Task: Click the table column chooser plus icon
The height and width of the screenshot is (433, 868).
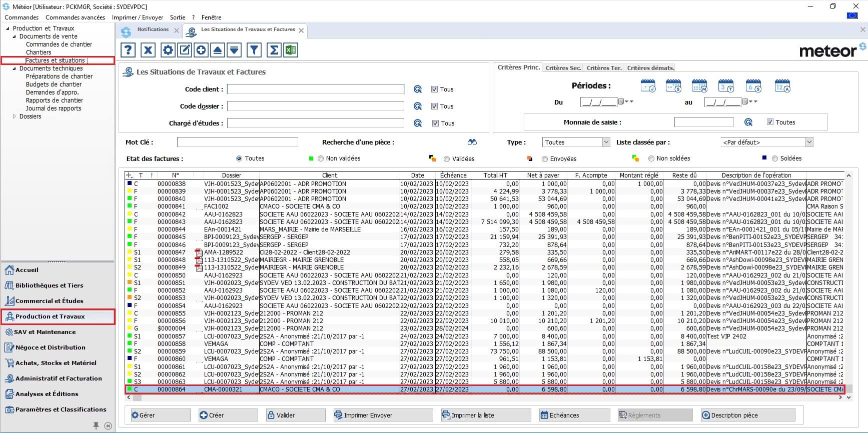Action: [x=129, y=175]
